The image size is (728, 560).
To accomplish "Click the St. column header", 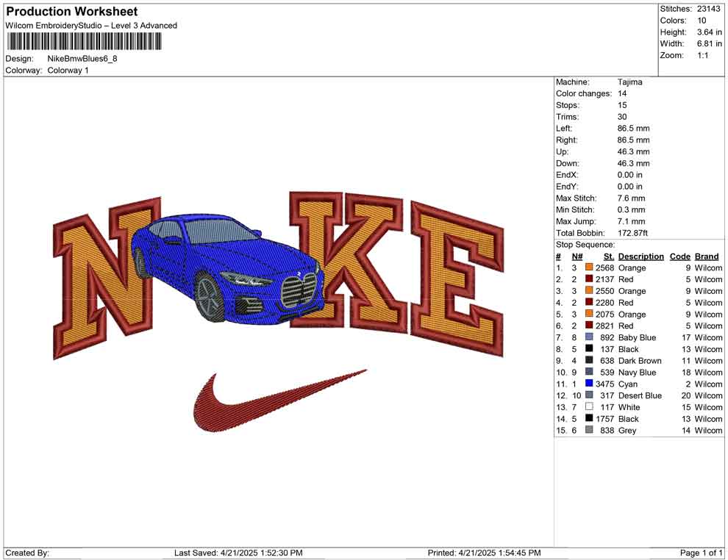I will (x=609, y=256).
